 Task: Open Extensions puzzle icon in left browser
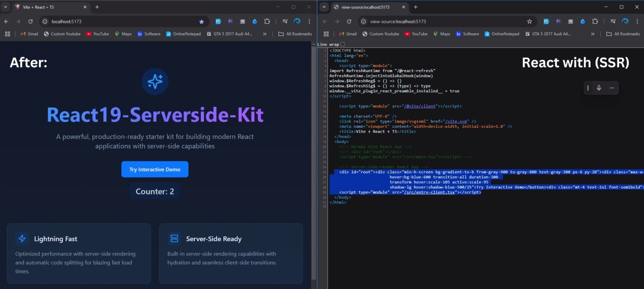(x=267, y=21)
